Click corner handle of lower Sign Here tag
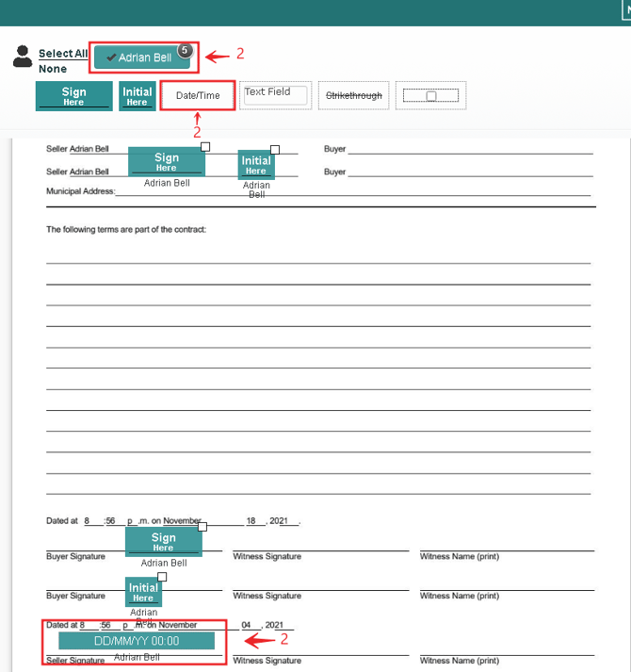631x672 pixels. (x=202, y=527)
